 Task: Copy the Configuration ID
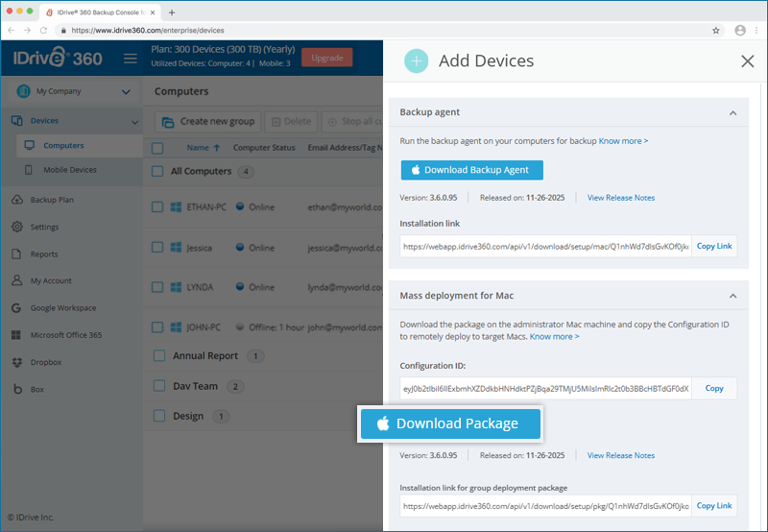713,388
